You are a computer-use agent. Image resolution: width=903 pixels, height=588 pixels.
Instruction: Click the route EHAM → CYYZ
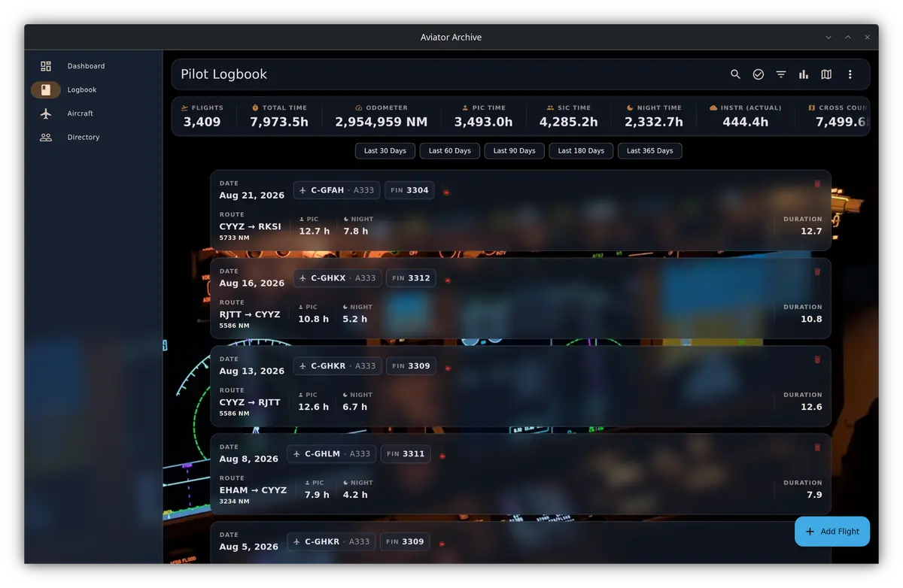point(253,490)
